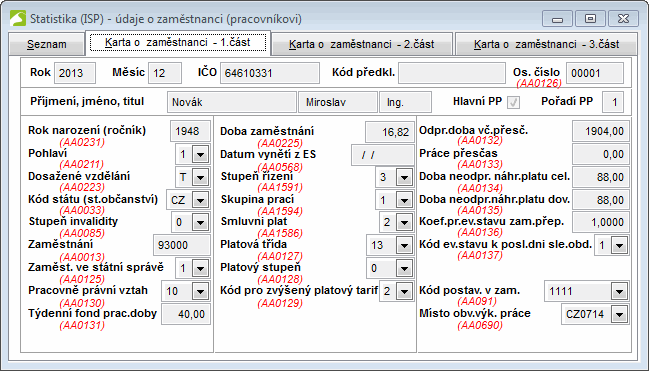
Task: Maximize the Statistika (ISP) window
Action: [590, 19]
